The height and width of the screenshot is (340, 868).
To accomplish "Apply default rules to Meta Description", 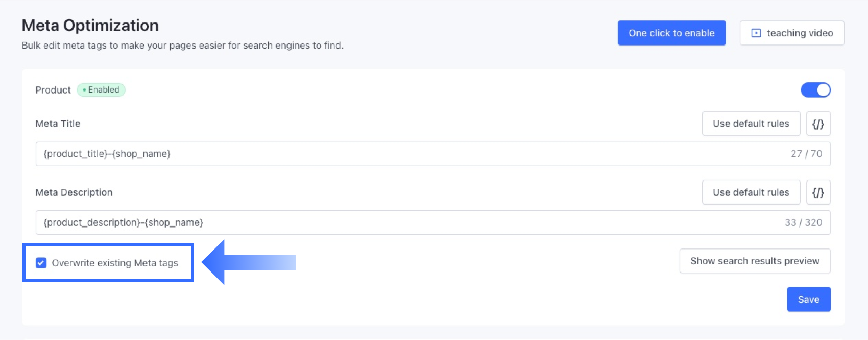I will click(751, 192).
